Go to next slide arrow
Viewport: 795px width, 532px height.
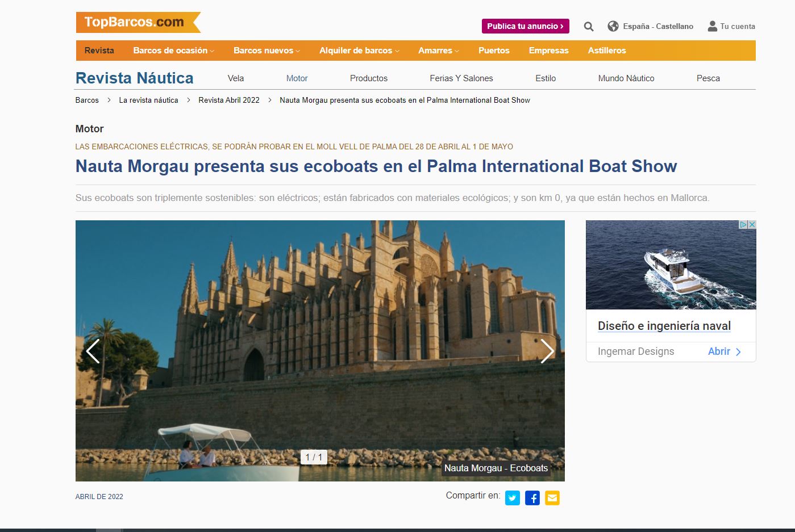[x=547, y=351]
